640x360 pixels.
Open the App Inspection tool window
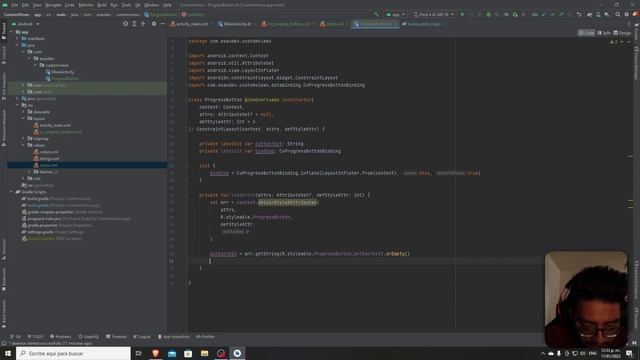pos(174,337)
